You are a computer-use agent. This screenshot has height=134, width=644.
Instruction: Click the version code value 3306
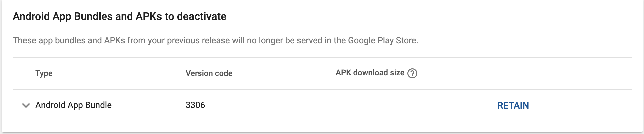195,105
